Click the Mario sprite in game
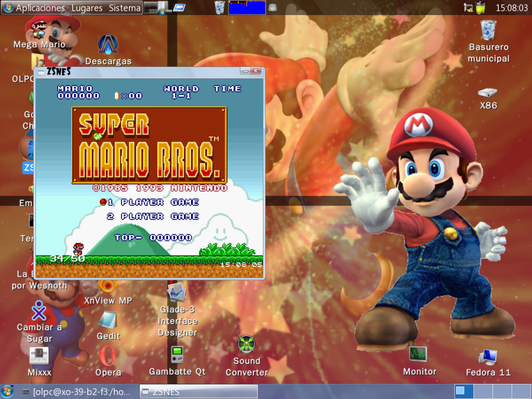Viewport: 532px width, 399px height. (78, 249)
